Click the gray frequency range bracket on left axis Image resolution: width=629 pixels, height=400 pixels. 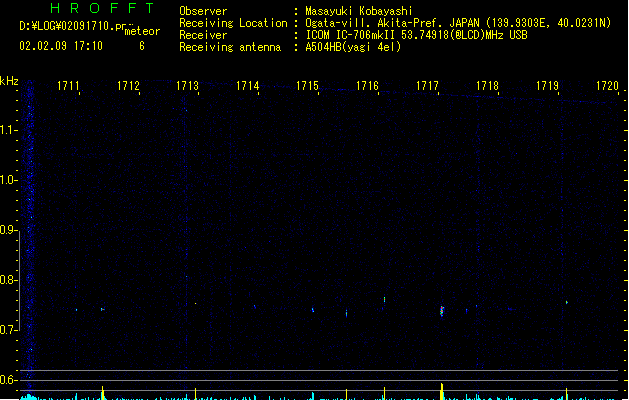click(x=19, y=281)
